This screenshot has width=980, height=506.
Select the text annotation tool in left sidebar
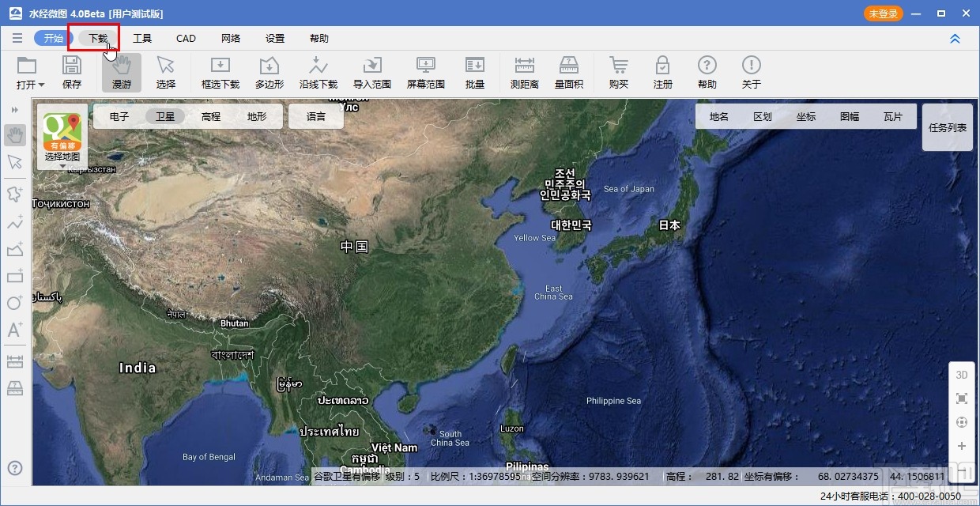15,330
